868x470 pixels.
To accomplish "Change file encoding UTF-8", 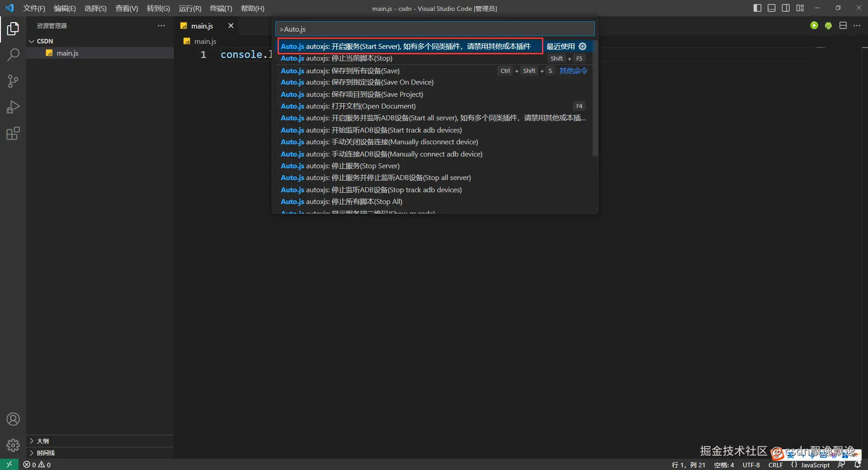I will (x=751, y=465).
